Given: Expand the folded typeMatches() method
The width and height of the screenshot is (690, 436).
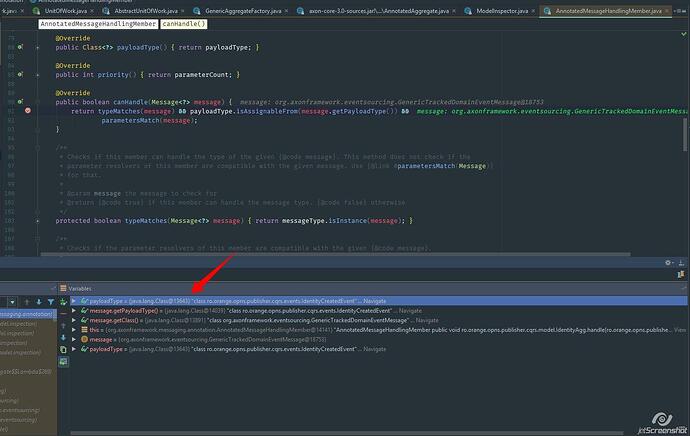Looking at the screenshot, I should 38,220.
